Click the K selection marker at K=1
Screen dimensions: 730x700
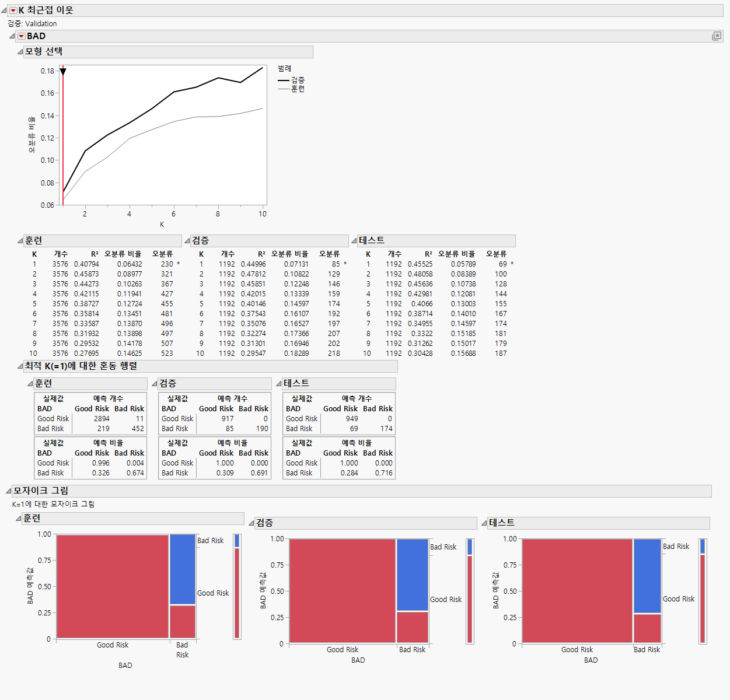tap(63, 72)
